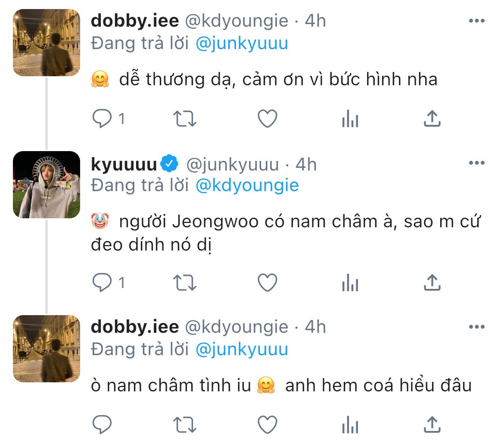Open more options on kyuuuu's tweet
504x443 pixels.
(x=476, y=163)
